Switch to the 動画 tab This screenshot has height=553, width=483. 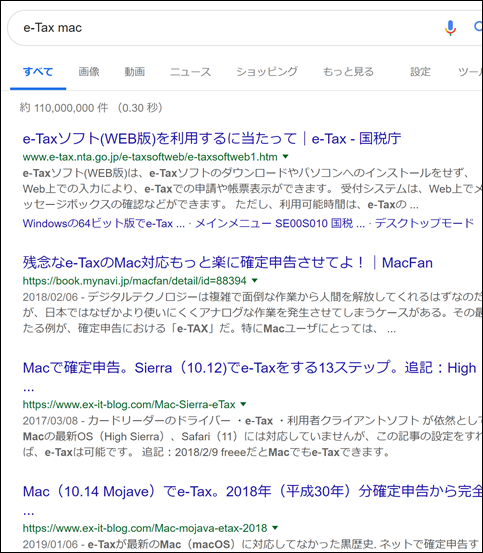click(x=135, y=72)
